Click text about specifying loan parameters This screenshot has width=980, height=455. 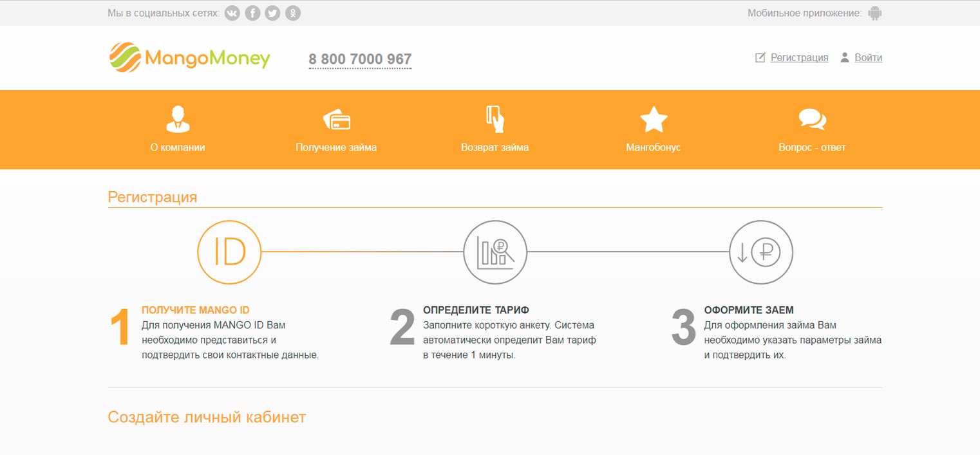coord(793,340)
